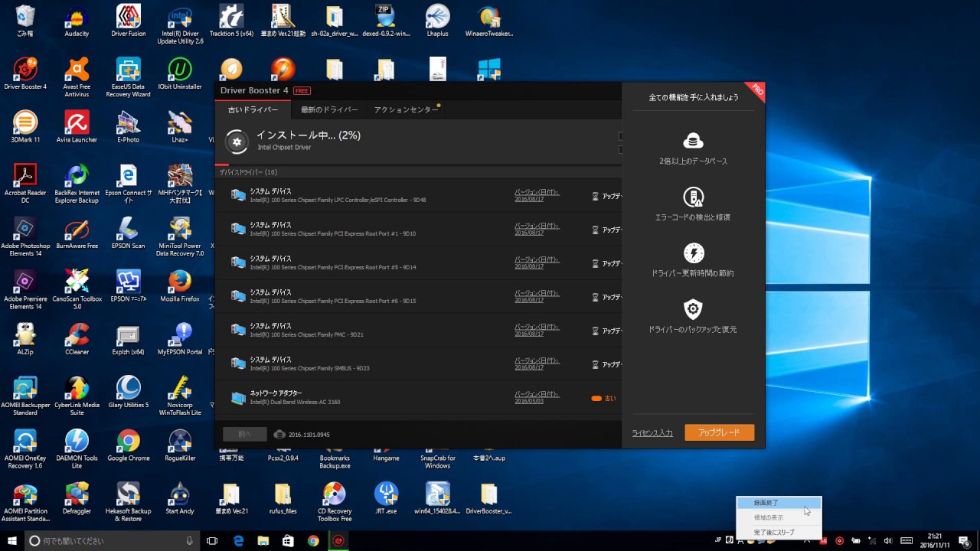Select 完了後にスリープ menu entry
Image resolution: width=980 pixels, height=551 pixels.
(779, 532)
